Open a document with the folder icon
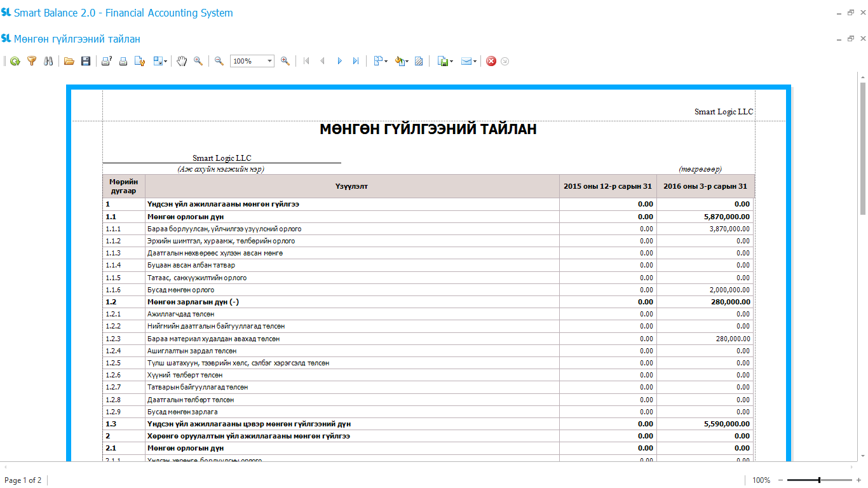Viewport: 868px width, 488px height. (x=69, y=61)
